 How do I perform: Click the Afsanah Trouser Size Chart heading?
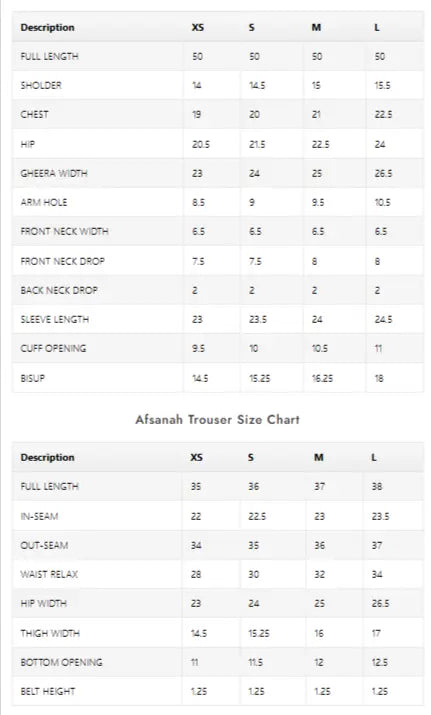(x=218, y=420)
